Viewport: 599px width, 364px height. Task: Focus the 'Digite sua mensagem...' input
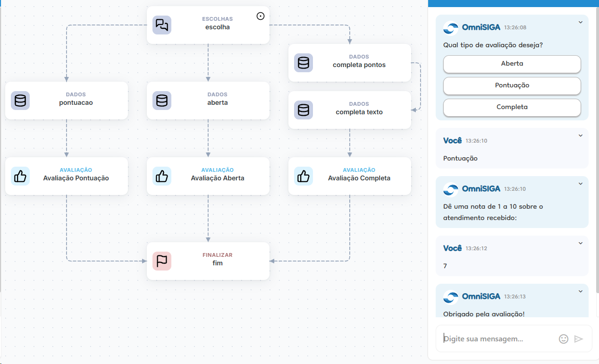pos(498,339)
